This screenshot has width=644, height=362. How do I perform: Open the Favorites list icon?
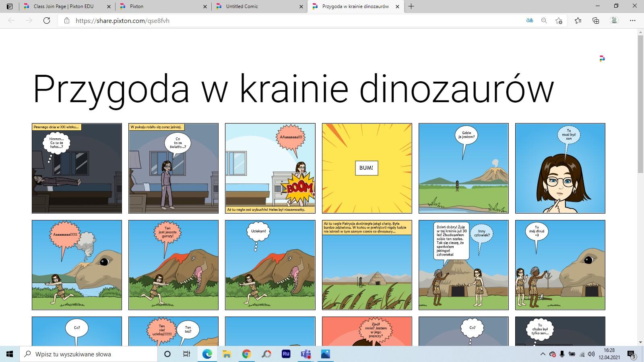[578, 21]
